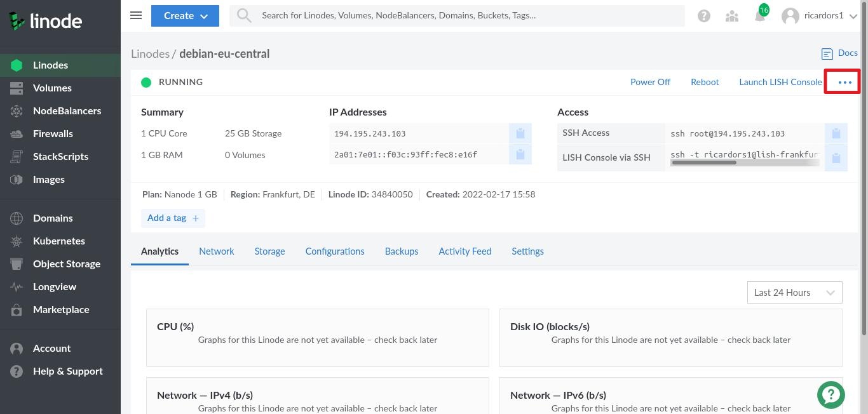The height and width of the screenshot is (414, 868).
Task: Click the search magnifier icon
Action: click(244, 16)
